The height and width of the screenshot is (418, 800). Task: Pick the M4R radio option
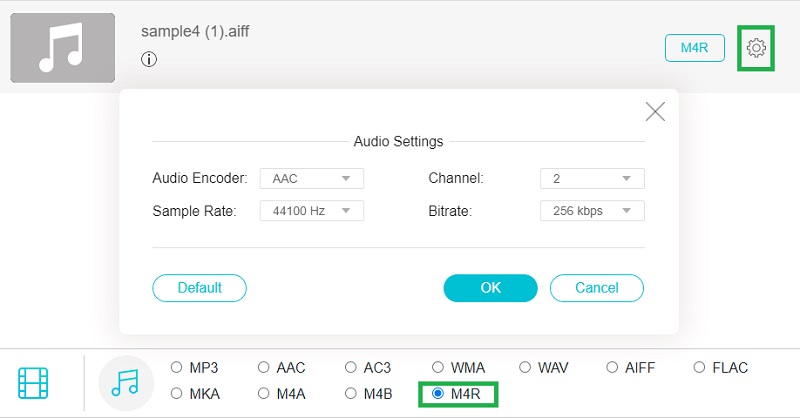(x=437, y=394)
